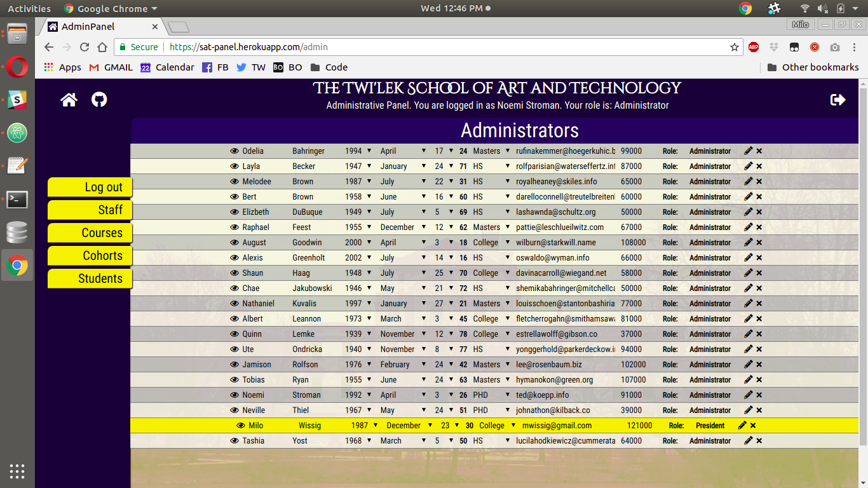Open the day dropdown for Alexis Greenholt
This screenshot has width=868, height=488.
point(444,258)
